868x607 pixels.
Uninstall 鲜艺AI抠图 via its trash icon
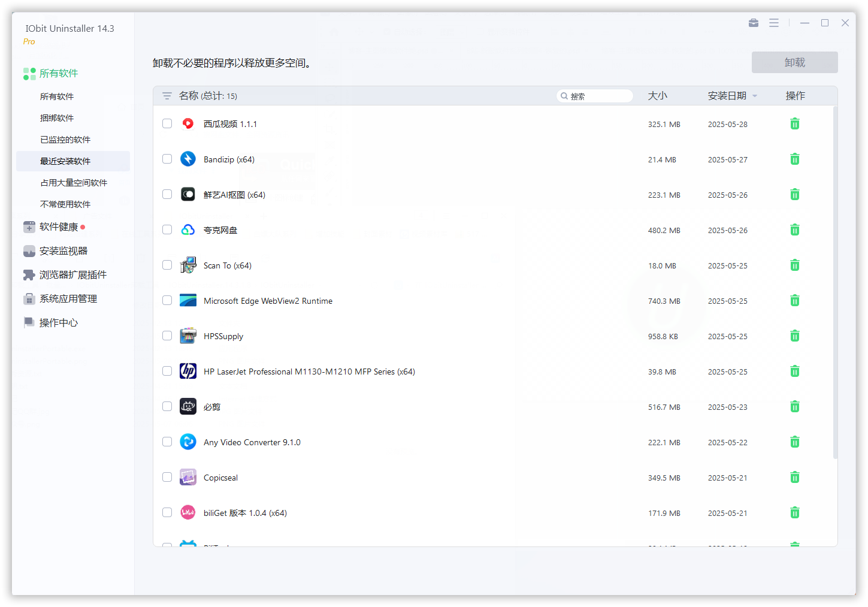pyautogui.click(x=795, y=195)
